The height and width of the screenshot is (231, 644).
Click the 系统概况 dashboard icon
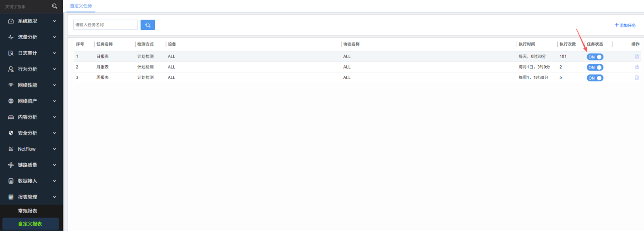(11, 21)
